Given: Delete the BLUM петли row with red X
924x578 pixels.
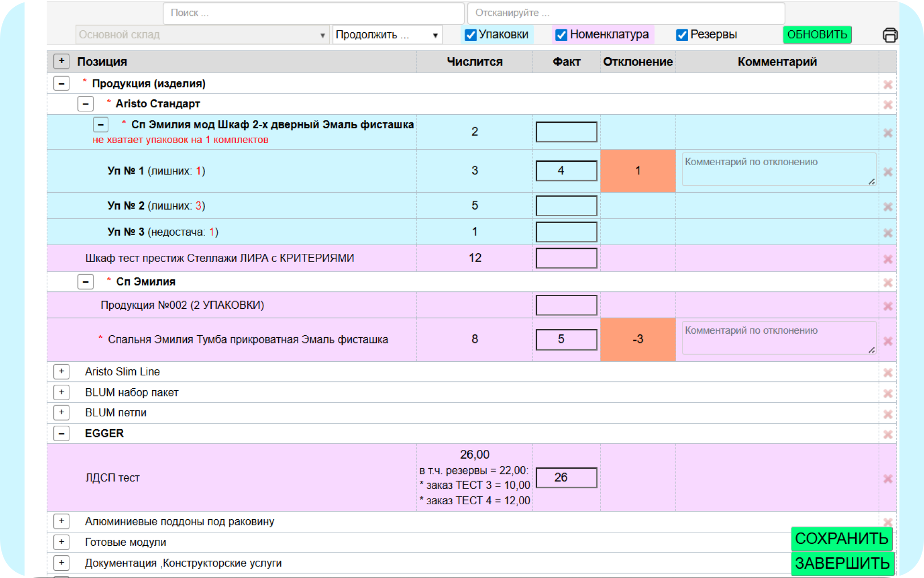Looking at the screenshot, I should click(888, 414).
